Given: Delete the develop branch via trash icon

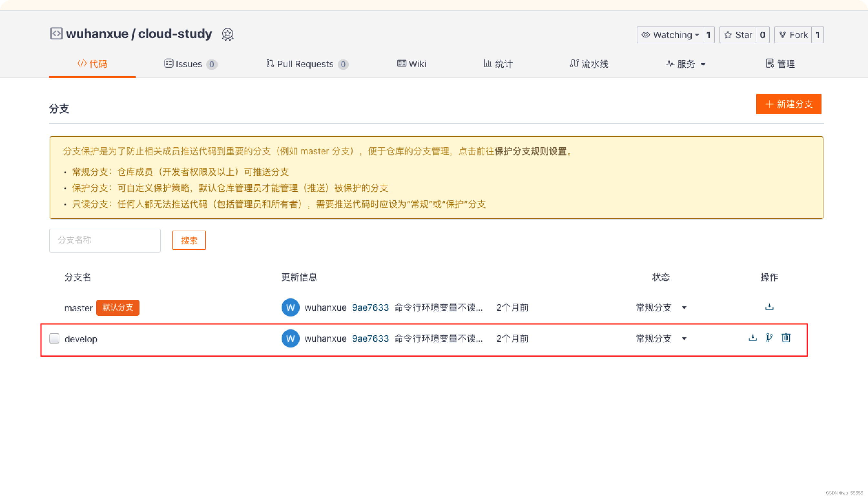Looking at the screenshot, I should 786,338.
